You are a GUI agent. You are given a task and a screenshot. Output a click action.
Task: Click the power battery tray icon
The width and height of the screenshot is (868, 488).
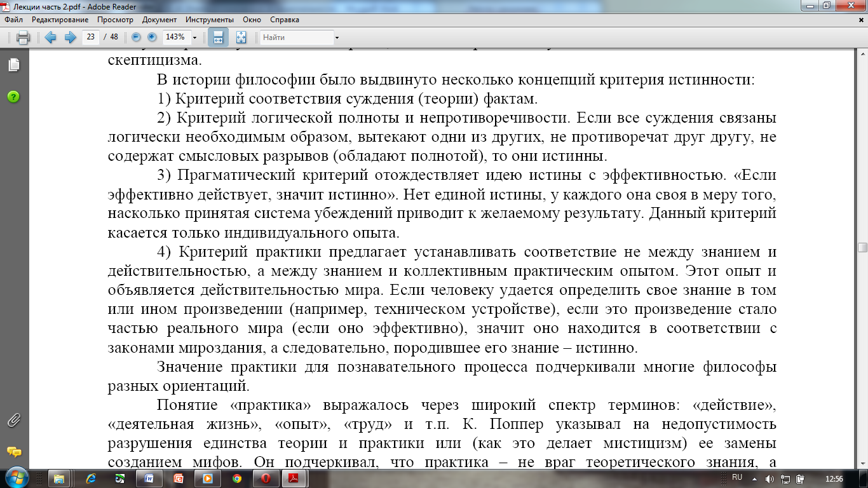[x=799, y=478]
